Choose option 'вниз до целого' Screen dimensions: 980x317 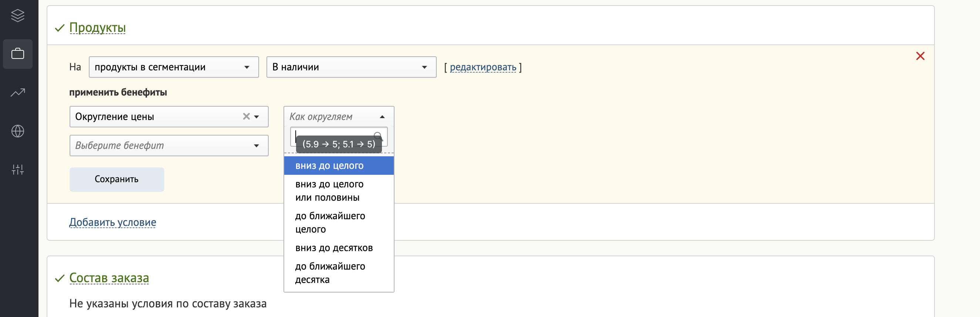tap(339, 166)
